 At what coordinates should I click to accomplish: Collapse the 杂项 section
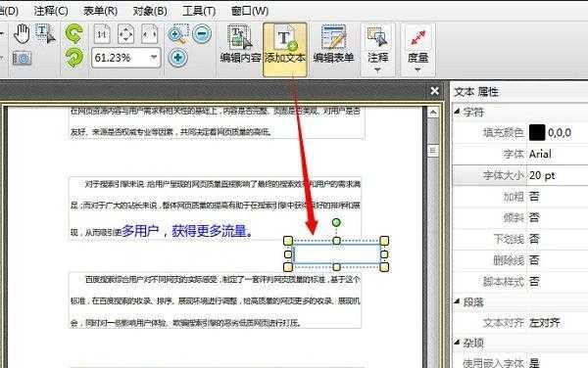tap(457, 342)
